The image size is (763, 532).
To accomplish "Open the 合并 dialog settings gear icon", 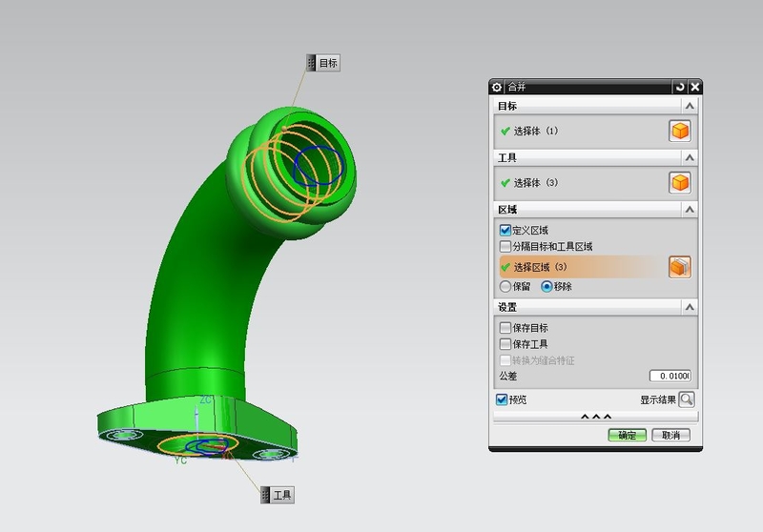I will coord(496,87).
